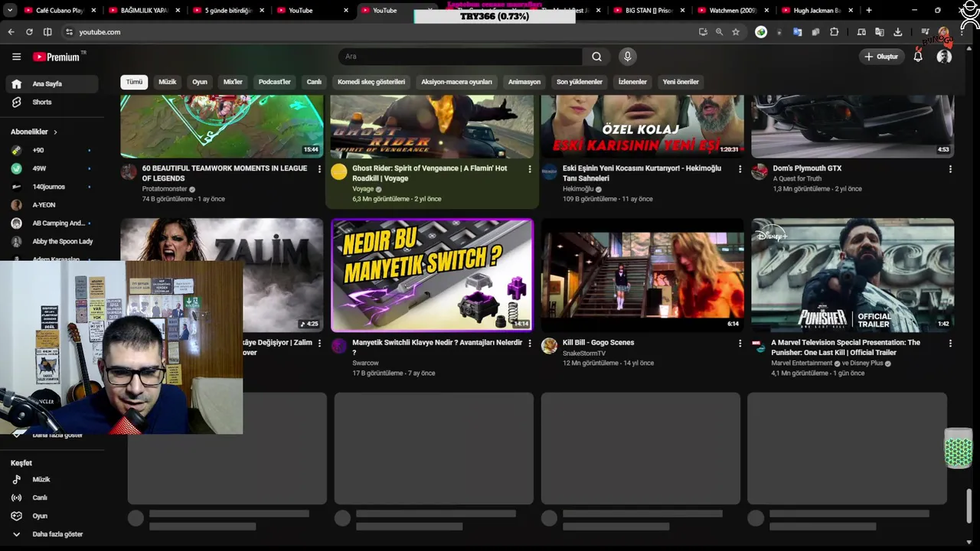
Task: Open 140journos subscription in sidebar
Action: click(52, 187)
